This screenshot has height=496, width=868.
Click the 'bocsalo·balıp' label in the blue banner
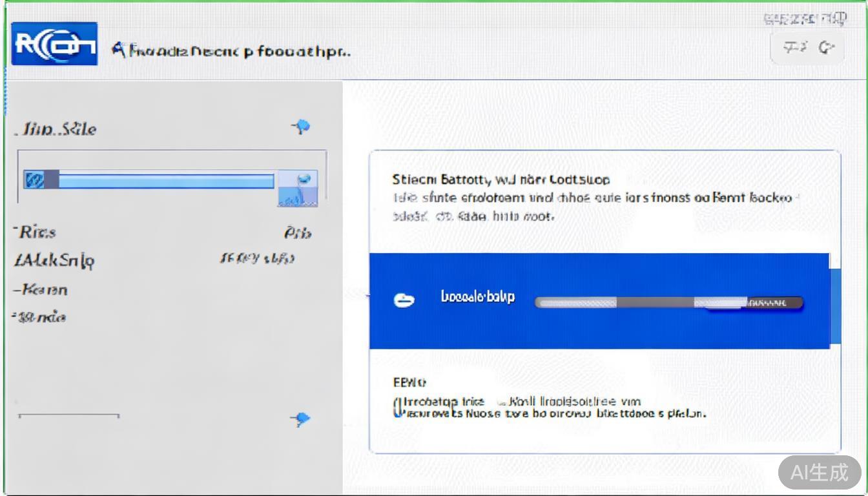(x=478, y=297)
